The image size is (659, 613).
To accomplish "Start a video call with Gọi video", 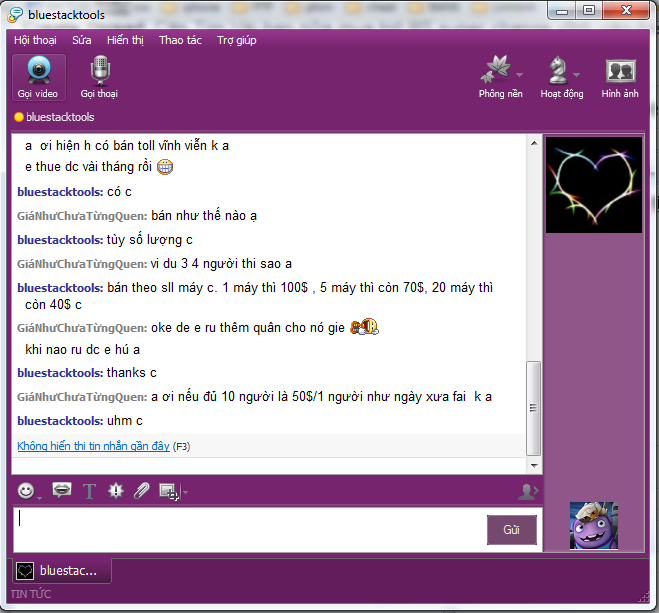I will (x=39, y=78).
